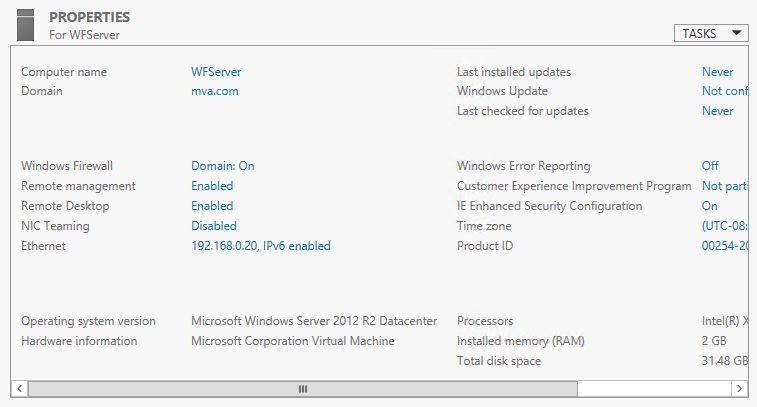Click Last installed updates Never link

718,72
